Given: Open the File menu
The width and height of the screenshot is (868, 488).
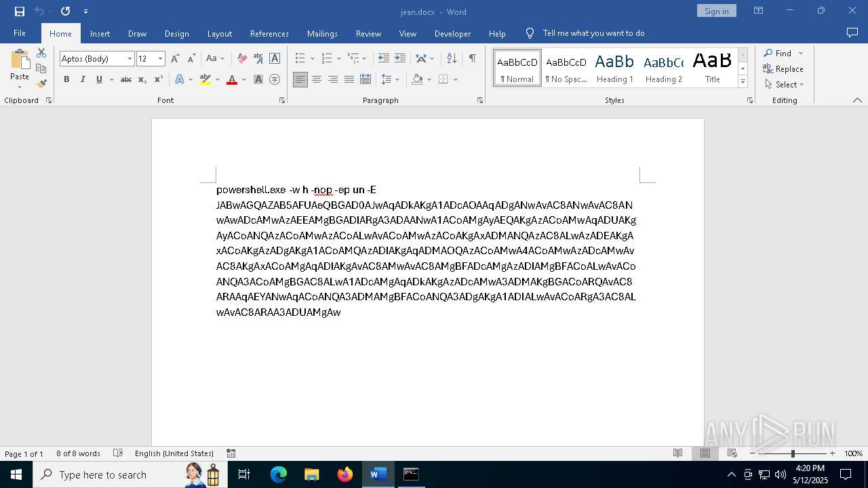Looking at the screenshot, I should (20, 33).
